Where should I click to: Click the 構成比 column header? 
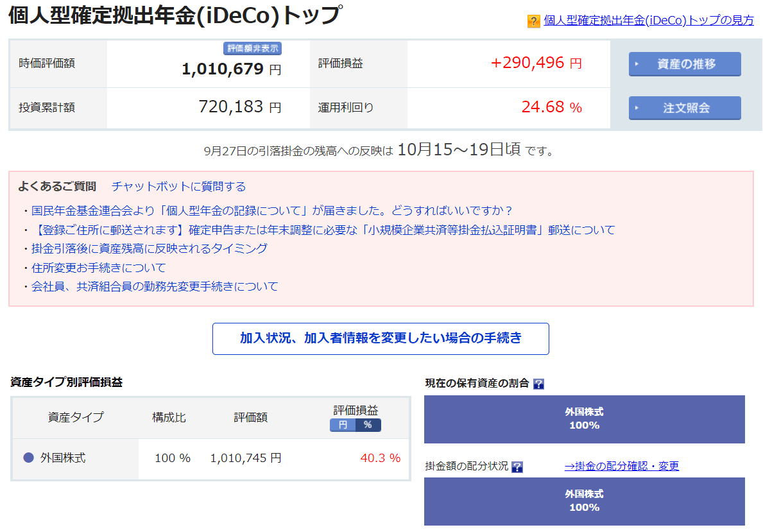169,418
